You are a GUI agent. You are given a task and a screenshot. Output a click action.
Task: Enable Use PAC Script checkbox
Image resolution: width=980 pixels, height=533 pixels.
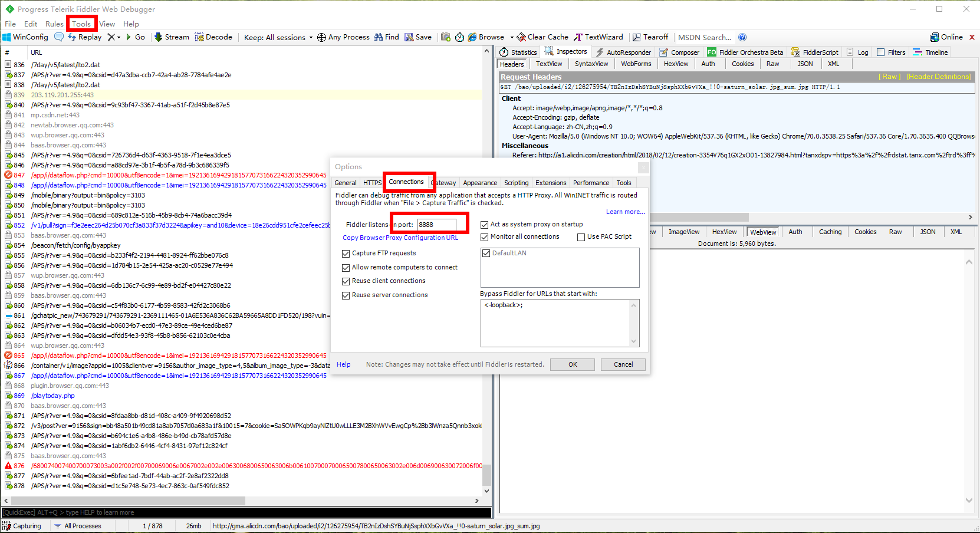click(x=581, y=237)
